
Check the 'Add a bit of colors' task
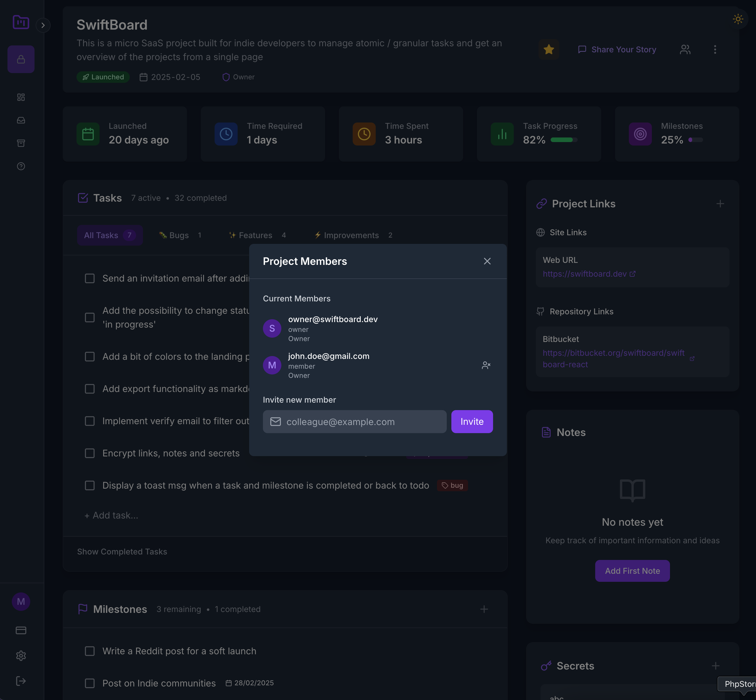90,357
